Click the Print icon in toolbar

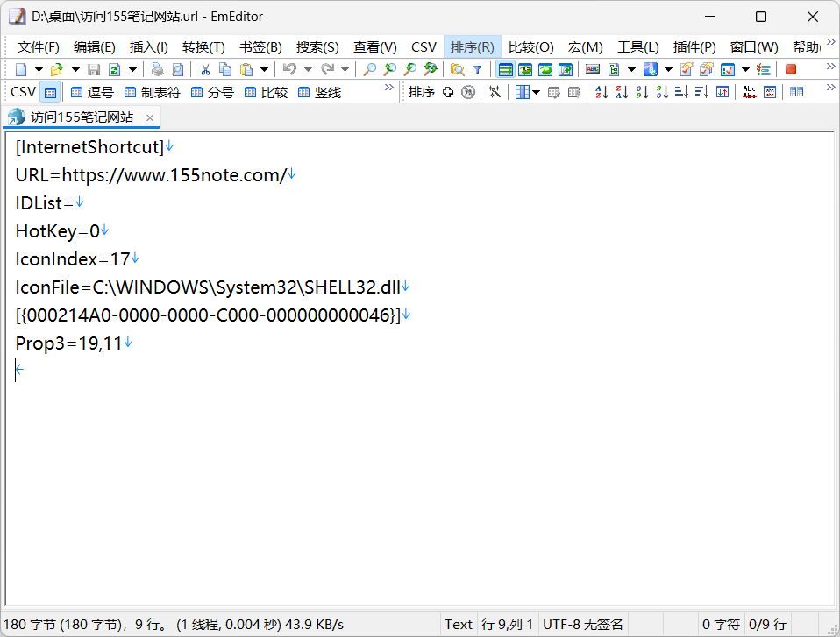tap(157, 69)
